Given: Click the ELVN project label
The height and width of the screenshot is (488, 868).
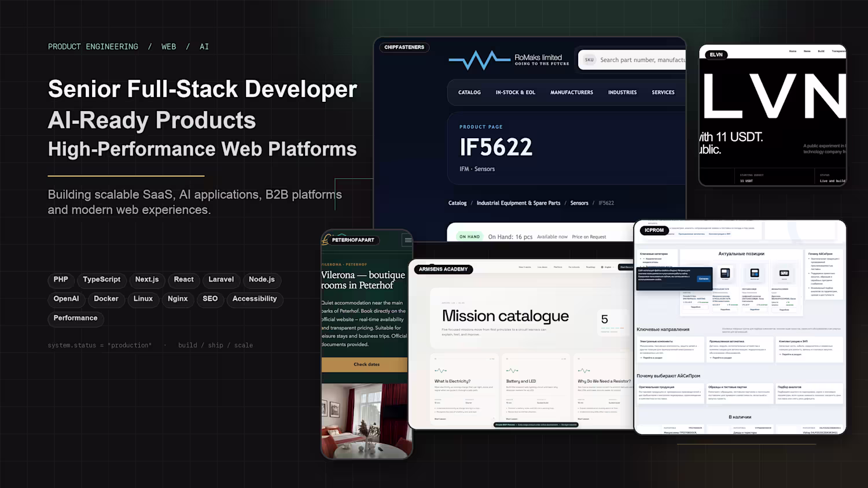Looking at the screenshot, I should [x=716, y=55].
